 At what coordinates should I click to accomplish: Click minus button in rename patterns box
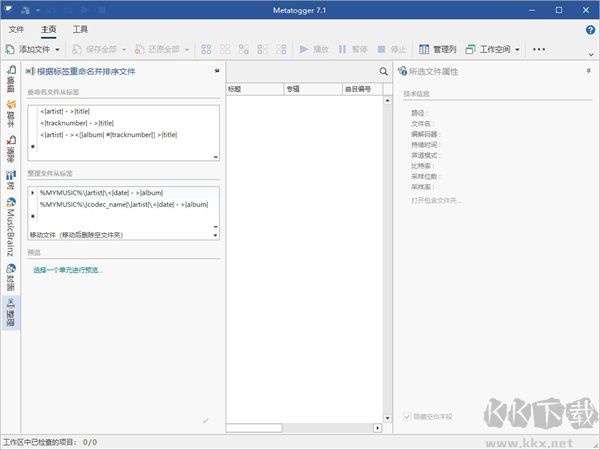tap(215, 157)
